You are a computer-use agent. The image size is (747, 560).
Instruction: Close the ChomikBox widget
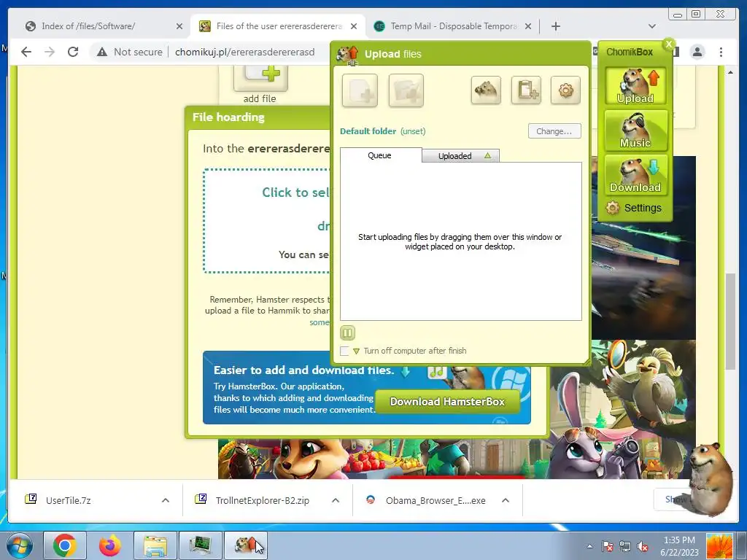coord(669,44)
